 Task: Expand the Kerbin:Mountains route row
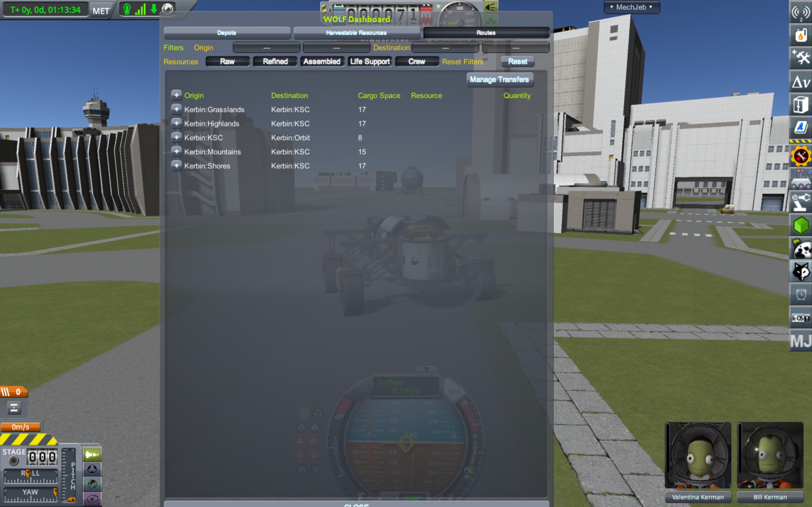point(177,151)
